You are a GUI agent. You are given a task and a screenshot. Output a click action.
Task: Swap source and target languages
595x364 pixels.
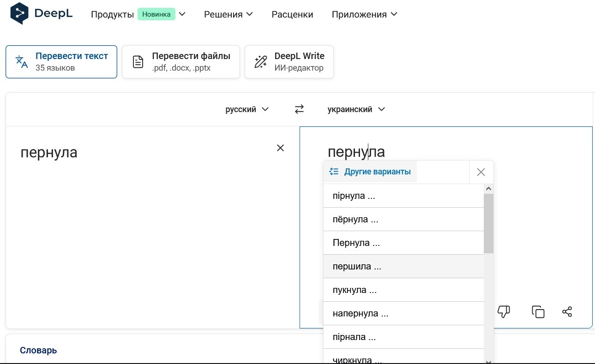(299, 109)
